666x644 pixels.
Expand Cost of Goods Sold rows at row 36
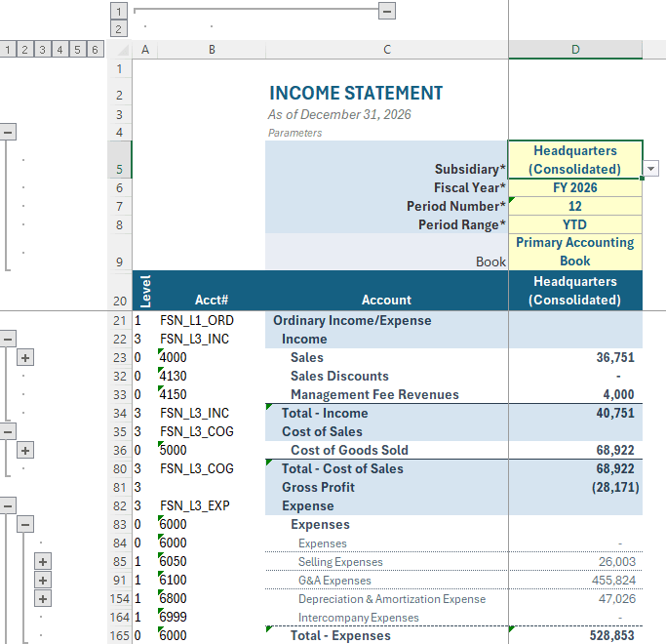tap(25, 451)
